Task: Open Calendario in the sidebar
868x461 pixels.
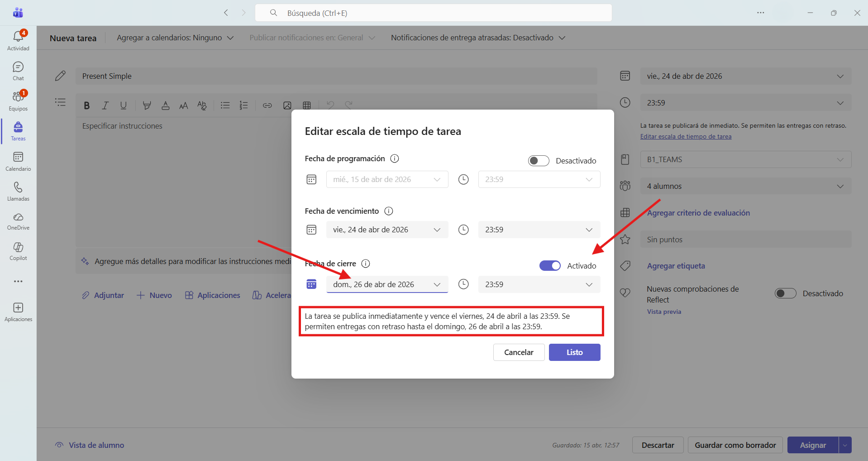Action: coord(18,161)
